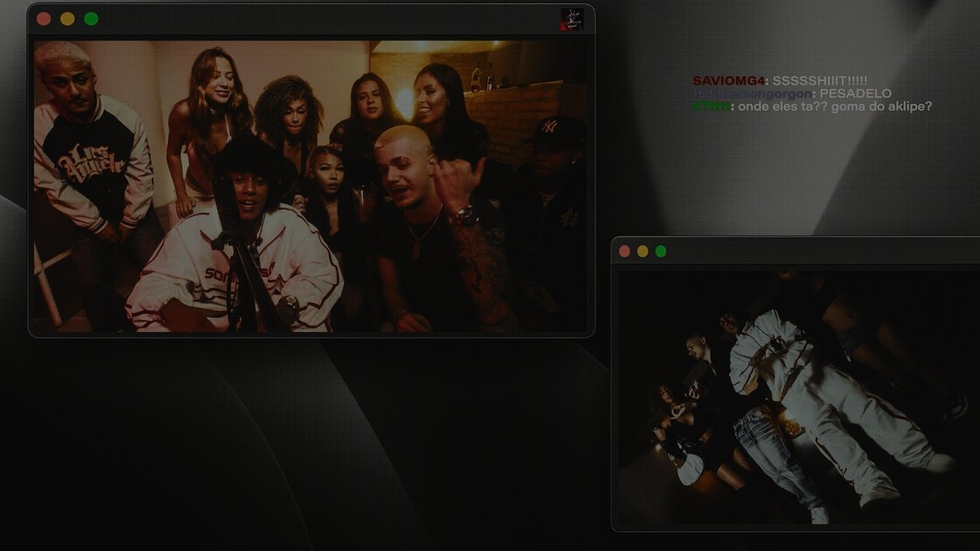Click the blurred blue username before "PESADELO"
Viewport: 980px width, 551px height.
752,93
